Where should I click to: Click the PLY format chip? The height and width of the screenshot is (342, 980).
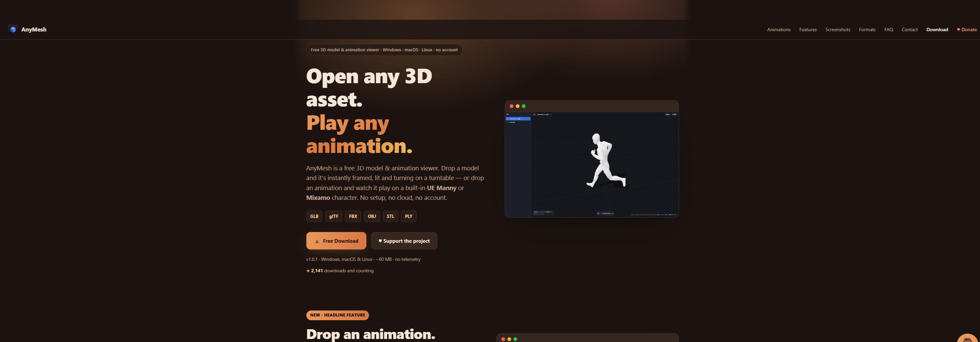(x=409, y=216)
